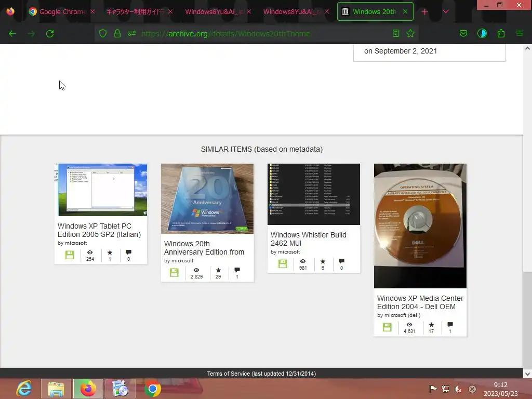Close the キャラクター利用ガイド tab

click(170, 11)
